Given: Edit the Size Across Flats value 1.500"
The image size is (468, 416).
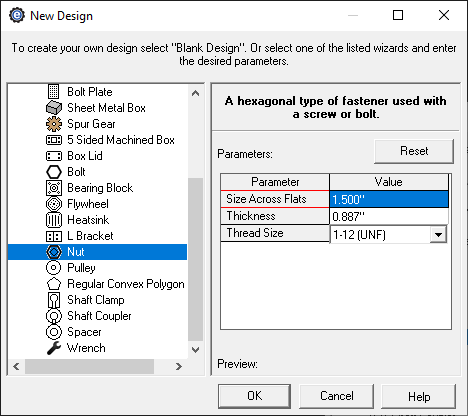Looking at the screenshot, I should point(389,199).
